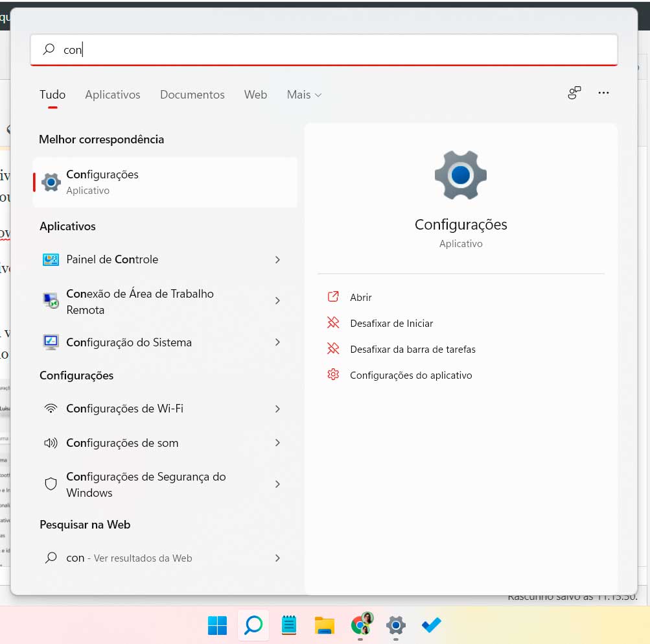Open the search feedback people icon
This screenshot has width=650, height=644.
tap(574, 93)
